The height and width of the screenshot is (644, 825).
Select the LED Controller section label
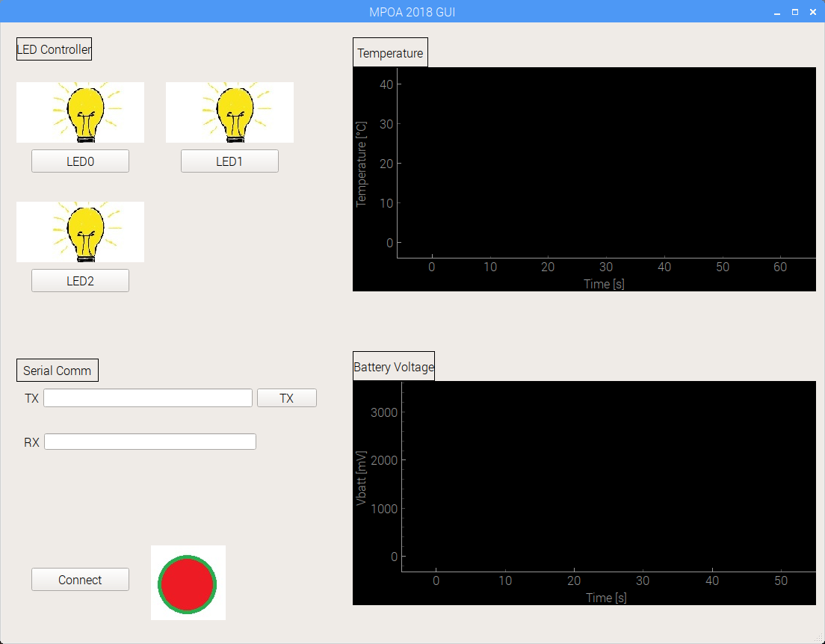54,50
